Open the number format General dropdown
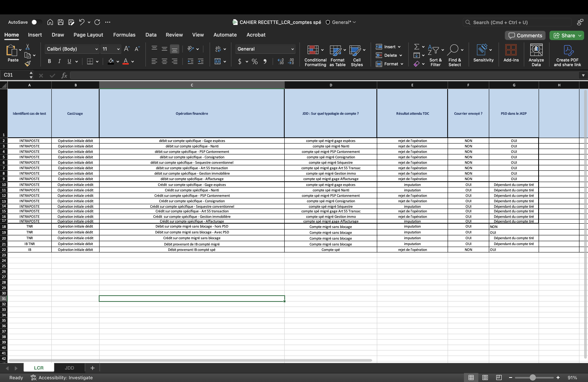588x382 pixels. (x=292, y=49)
